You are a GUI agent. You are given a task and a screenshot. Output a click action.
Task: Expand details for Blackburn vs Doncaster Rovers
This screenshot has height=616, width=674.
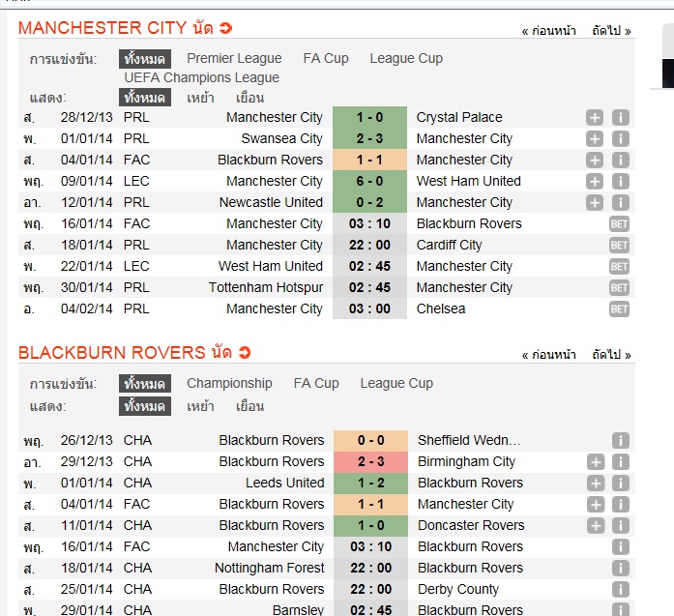pyautogui.click(x=596, y=526)
